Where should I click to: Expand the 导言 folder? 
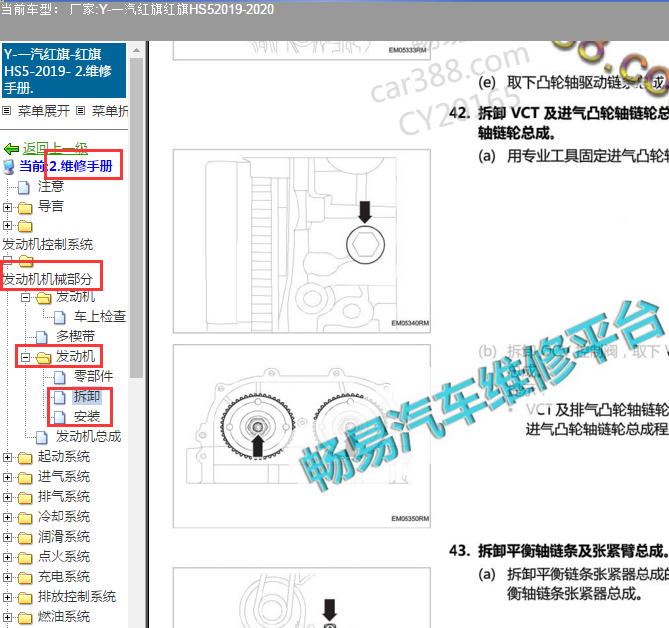tap(7, 207)
